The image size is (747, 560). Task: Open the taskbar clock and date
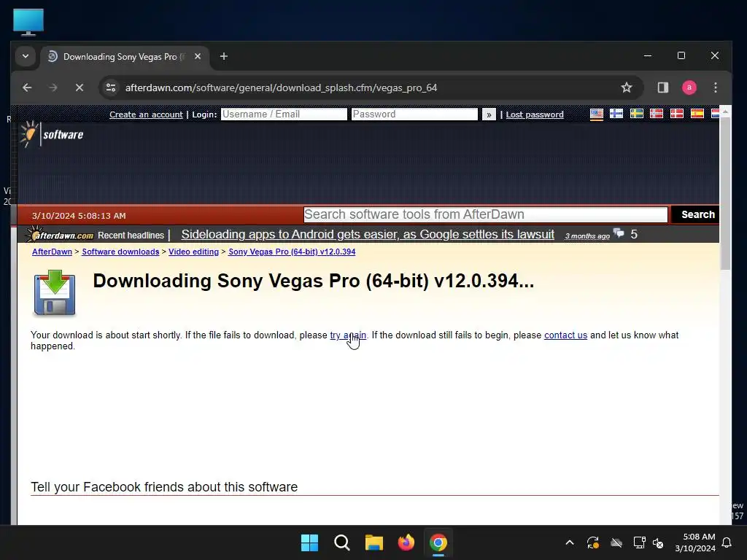(x=695, y=542)
